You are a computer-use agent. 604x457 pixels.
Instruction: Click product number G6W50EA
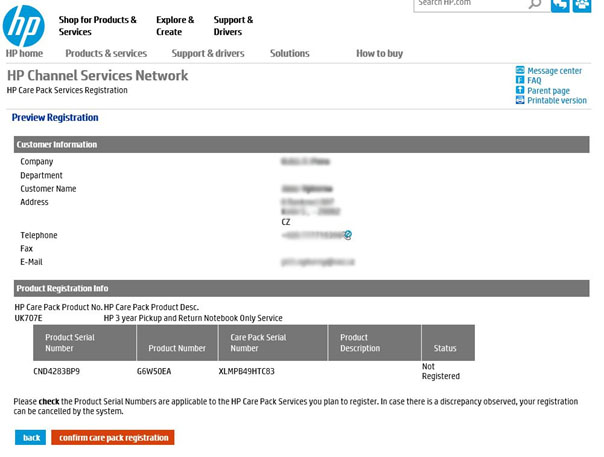[154, 371]
